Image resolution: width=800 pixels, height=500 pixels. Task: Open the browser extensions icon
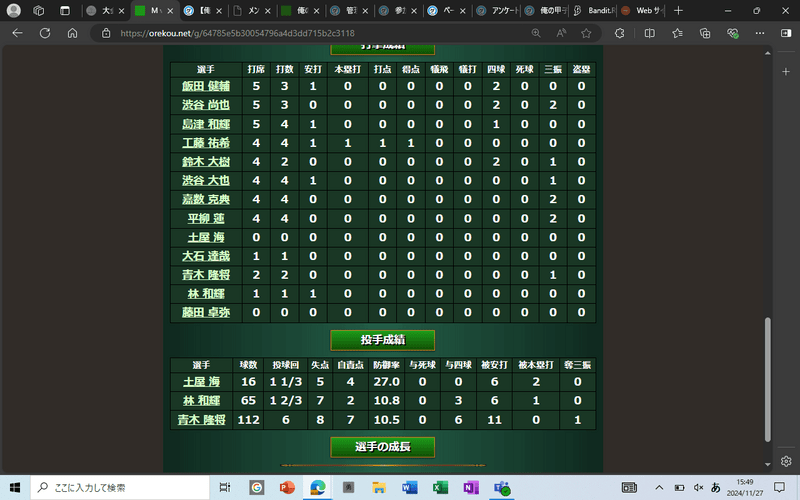pos(619,32)
